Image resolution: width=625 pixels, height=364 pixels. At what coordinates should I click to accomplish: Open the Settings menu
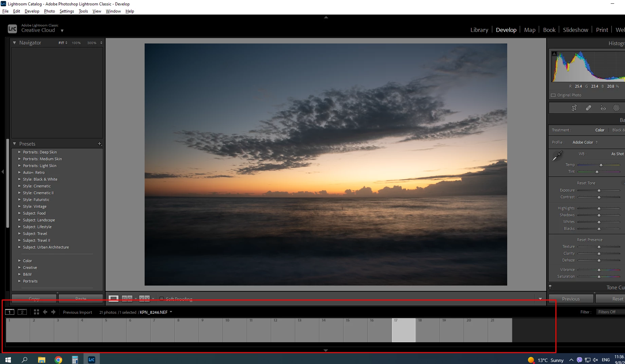[67, 11]
